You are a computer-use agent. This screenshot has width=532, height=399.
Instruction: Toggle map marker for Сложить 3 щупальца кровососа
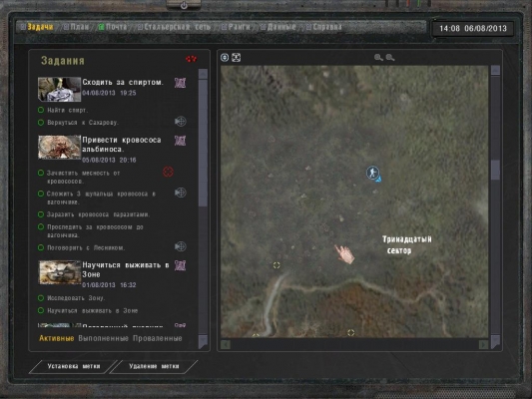pos(180,193)
